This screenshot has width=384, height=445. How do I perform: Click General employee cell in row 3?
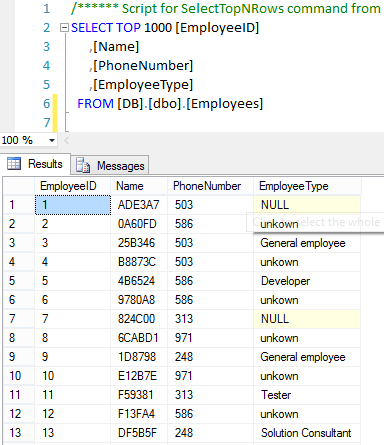(307, 243)
